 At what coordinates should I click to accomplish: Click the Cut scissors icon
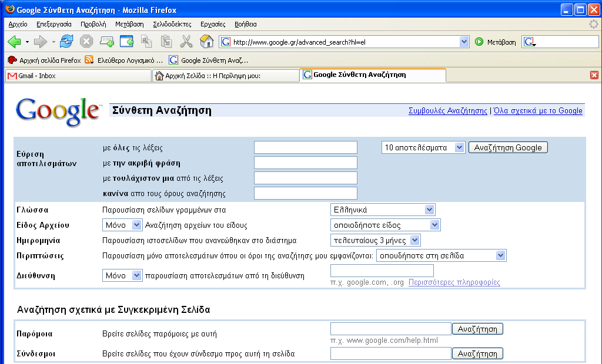click(186, 42)
